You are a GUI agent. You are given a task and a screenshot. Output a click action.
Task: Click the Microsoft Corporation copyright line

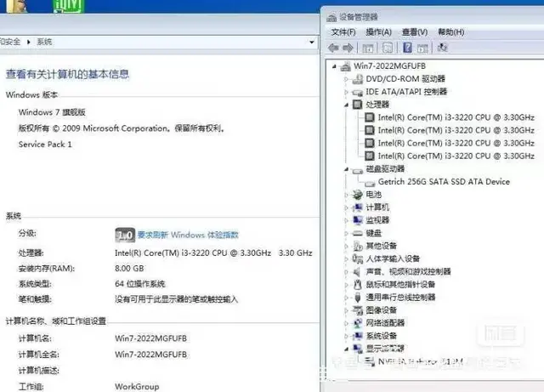[122, 128]
